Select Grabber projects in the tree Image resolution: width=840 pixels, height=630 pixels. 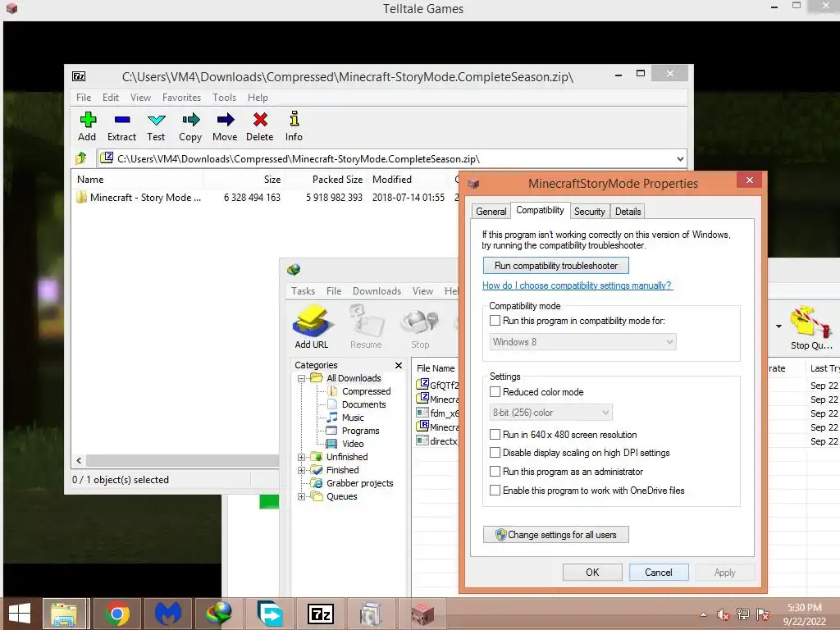coord(359,483)
